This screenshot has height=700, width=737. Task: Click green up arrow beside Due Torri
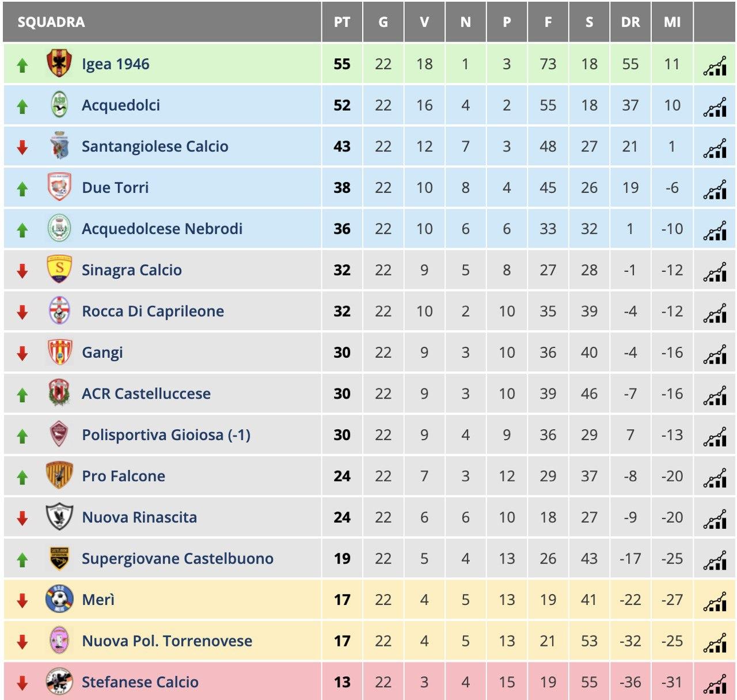(x=22, y=188)
